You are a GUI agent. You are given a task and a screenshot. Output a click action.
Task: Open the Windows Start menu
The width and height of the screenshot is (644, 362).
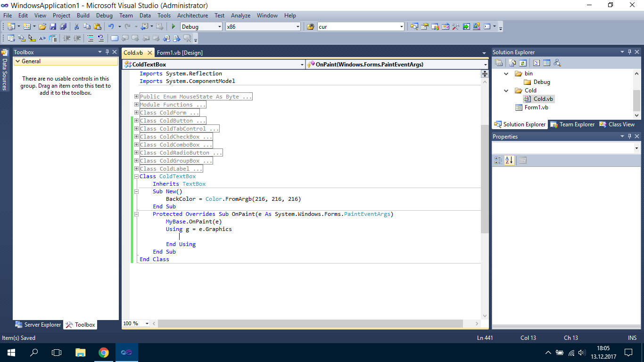pyautogui.click(x=11, y=353)
